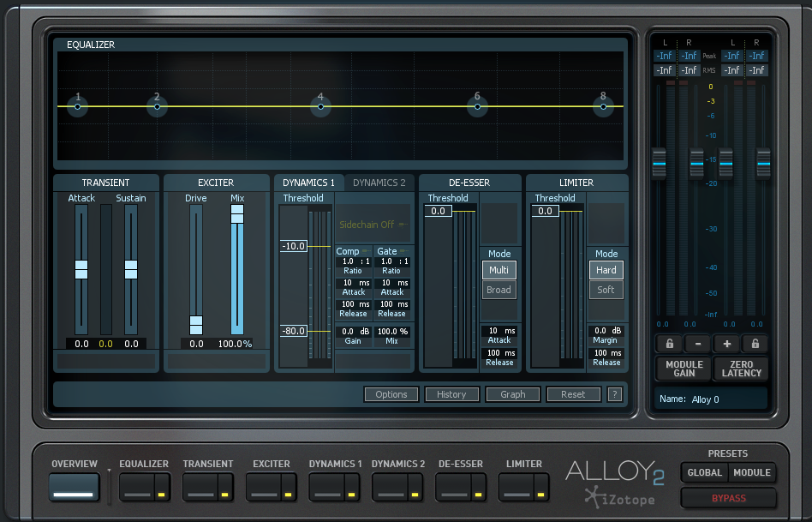Select Hard mode in Limiter

(606, 270)
